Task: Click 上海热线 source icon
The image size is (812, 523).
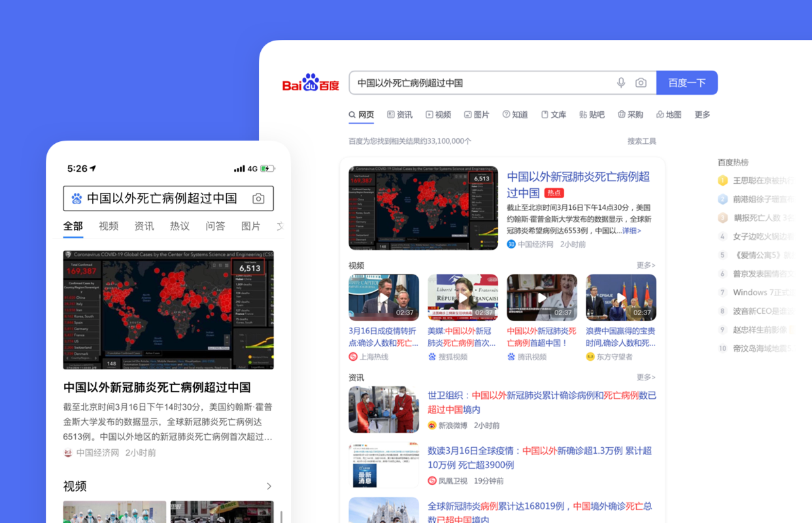Action: click(x=353, y=357)
